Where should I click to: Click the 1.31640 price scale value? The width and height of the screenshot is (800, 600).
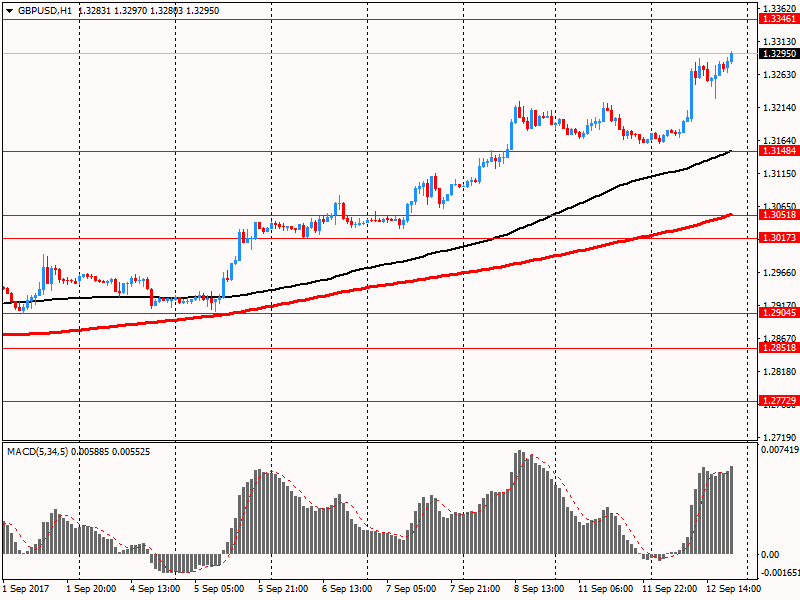[779, 140]
